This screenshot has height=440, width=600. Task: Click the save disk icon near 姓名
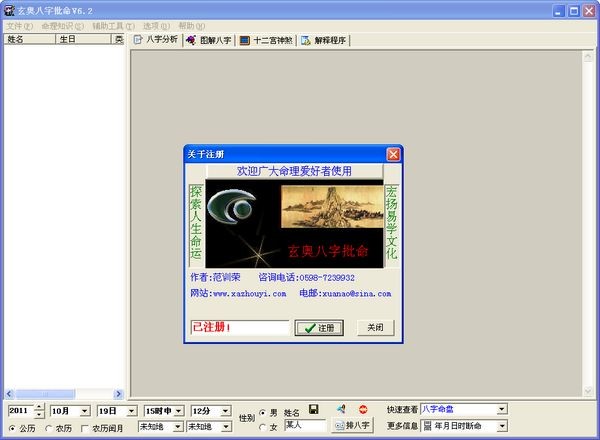click(313, 409)
